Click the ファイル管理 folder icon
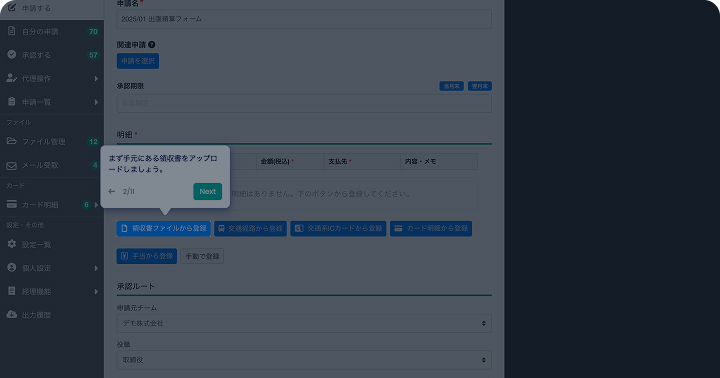The image size is (720, 378). [x=11, y=141]
